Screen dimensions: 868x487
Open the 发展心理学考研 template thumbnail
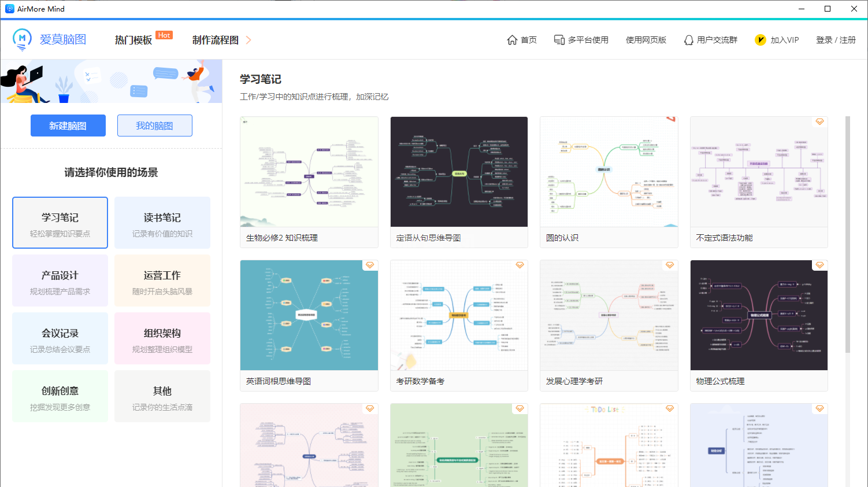point(609,315)
